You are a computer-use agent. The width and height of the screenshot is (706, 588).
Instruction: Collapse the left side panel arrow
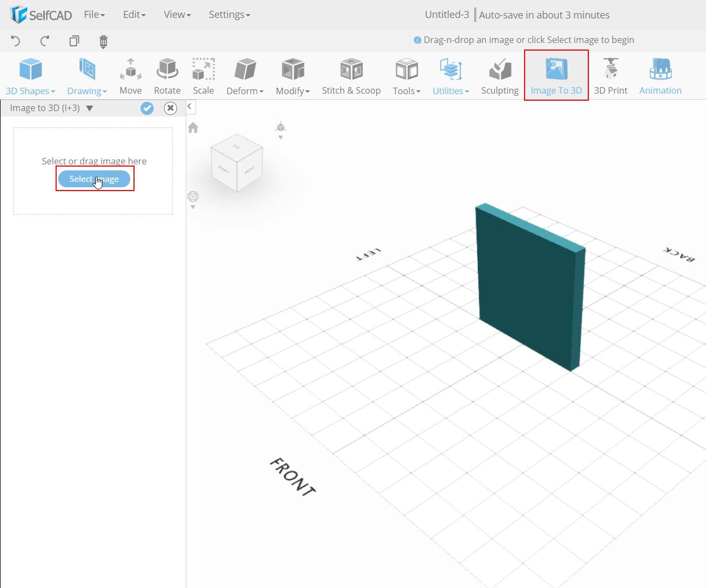[x=190, y=107]
